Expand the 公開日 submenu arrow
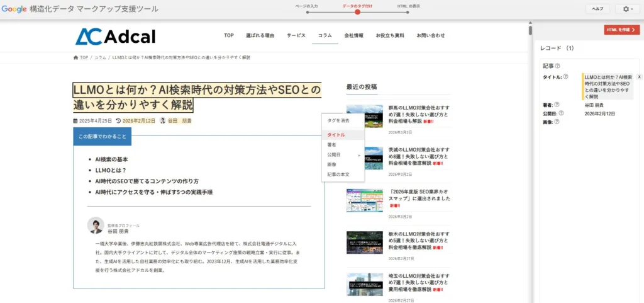This screenshot has width=644, height=303. click(x=359, y=154)
